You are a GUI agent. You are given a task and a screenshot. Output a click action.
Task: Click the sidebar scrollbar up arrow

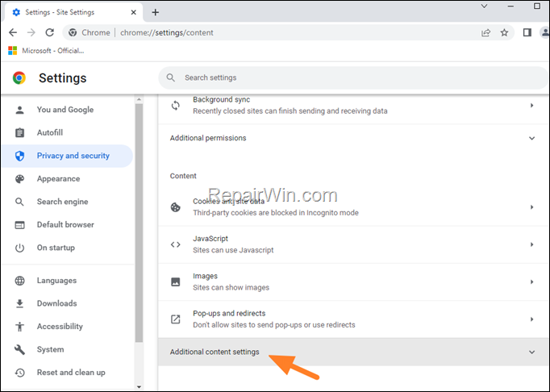coord(139,99)
